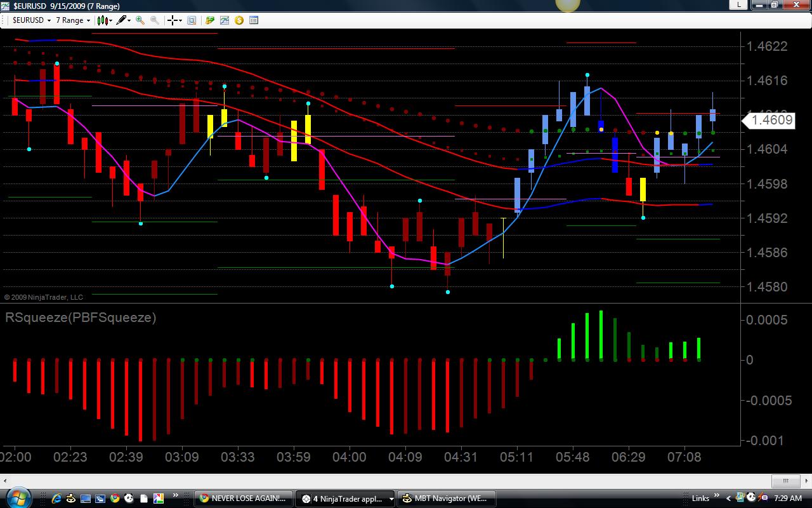Zoom in on the chart
812x508 pixels.
coord(140,20)
